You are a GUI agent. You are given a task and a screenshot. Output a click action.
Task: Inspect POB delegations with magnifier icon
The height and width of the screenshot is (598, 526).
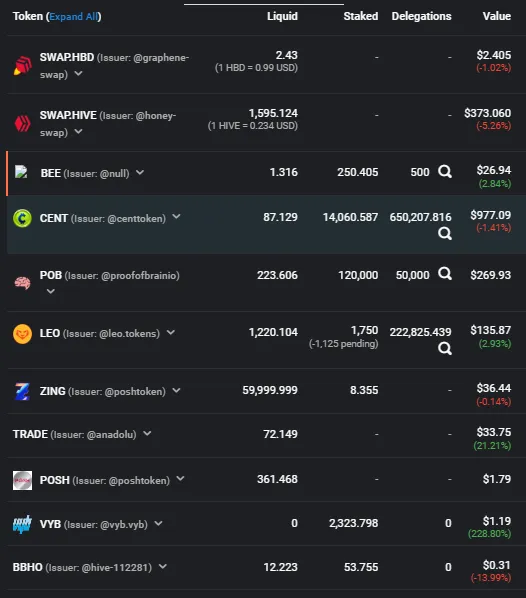point(445,273)
